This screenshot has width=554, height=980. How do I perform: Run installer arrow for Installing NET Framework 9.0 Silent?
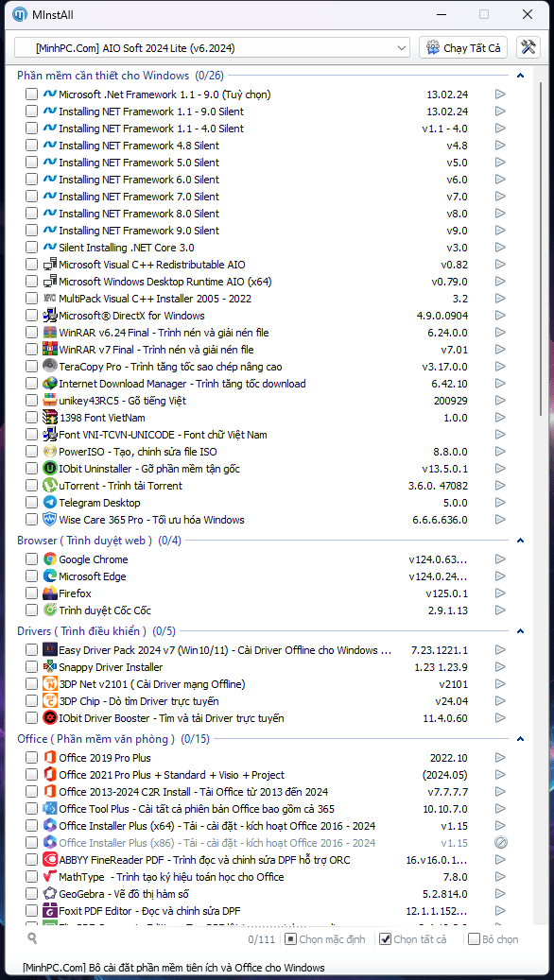[500, 231]
